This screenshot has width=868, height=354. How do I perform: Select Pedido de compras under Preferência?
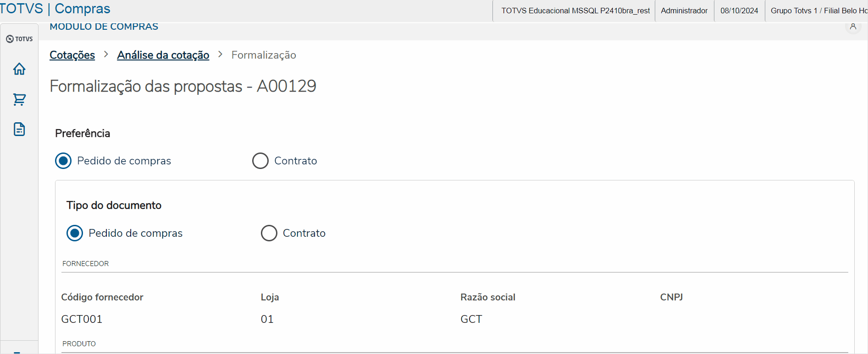63,161
